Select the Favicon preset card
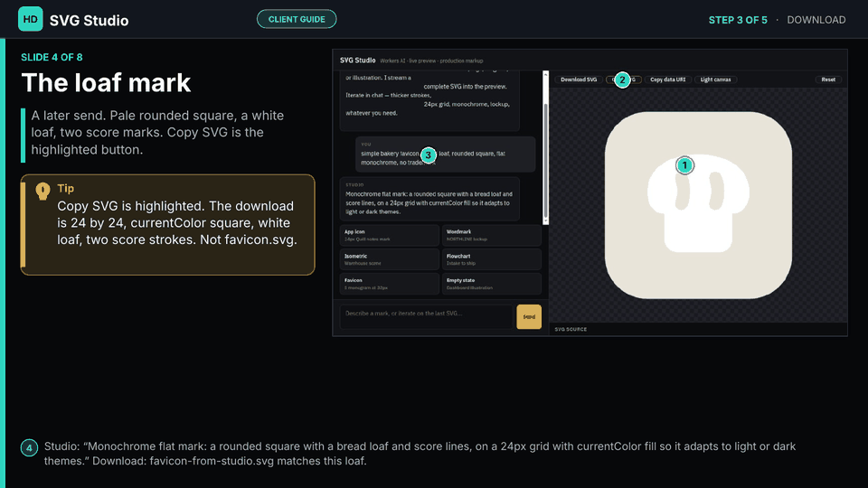 [x=389, y=284]
